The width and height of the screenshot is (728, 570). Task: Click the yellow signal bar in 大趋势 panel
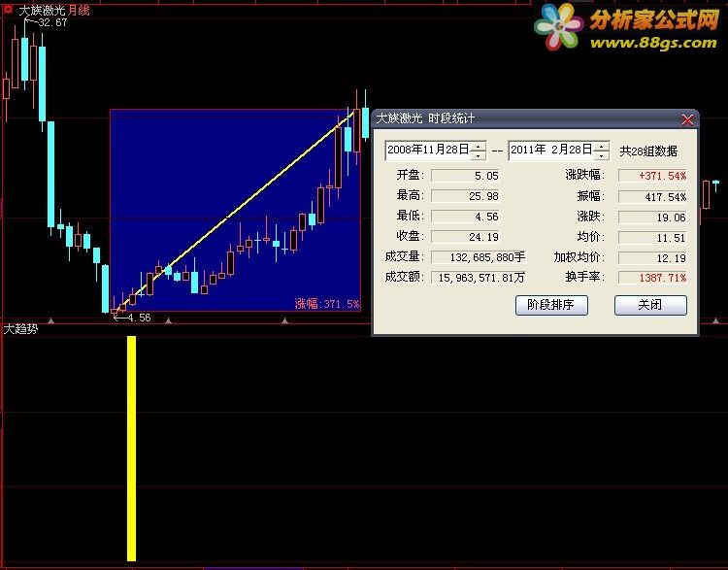[131, 449]
